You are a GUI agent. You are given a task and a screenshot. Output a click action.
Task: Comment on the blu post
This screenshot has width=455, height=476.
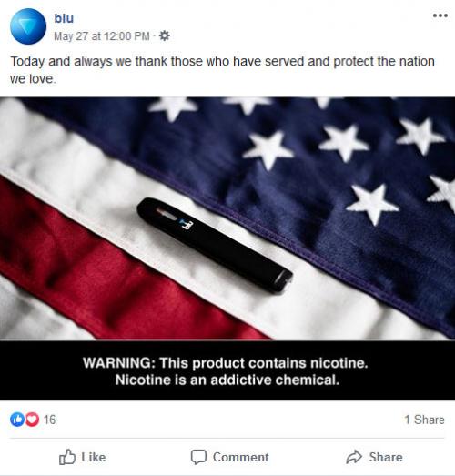[x=230, y=457]
